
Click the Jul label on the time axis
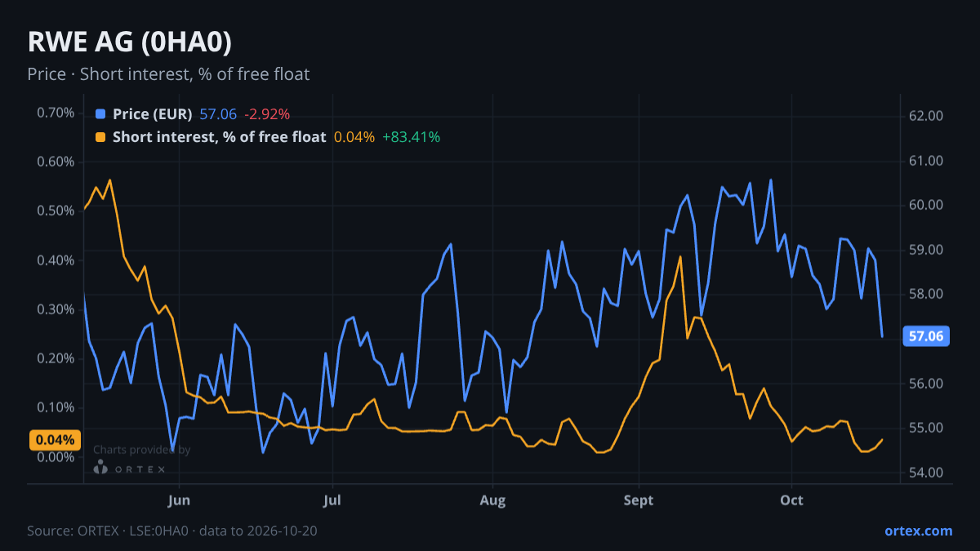click(332, 500)
